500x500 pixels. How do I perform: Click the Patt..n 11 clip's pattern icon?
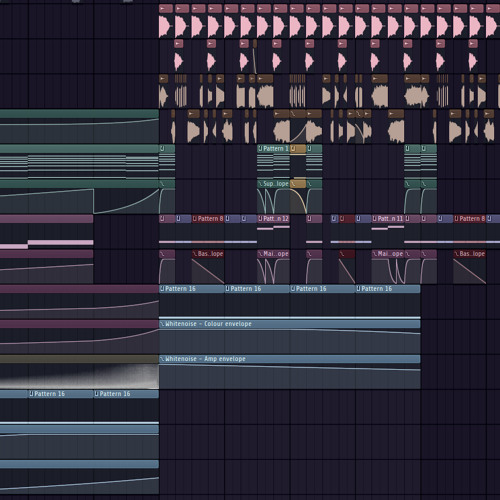pyautogui.click(x=374, y=219)
